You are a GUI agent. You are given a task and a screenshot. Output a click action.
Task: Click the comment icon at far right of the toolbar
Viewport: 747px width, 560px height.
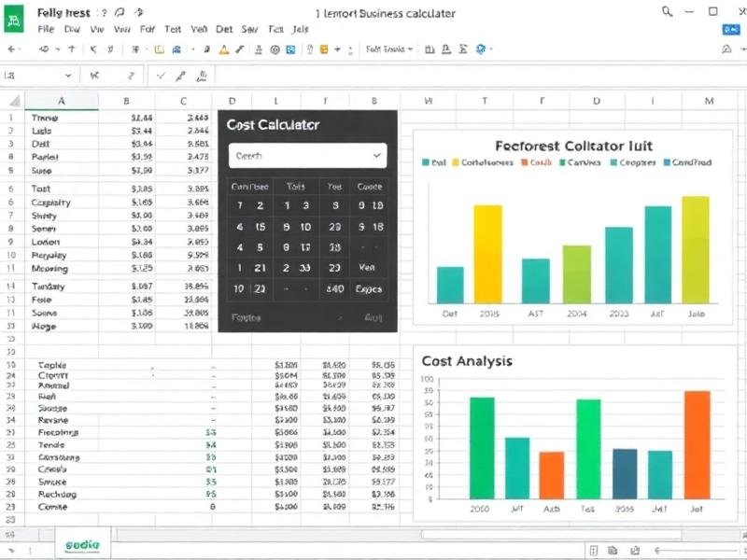tap(726, 49)
